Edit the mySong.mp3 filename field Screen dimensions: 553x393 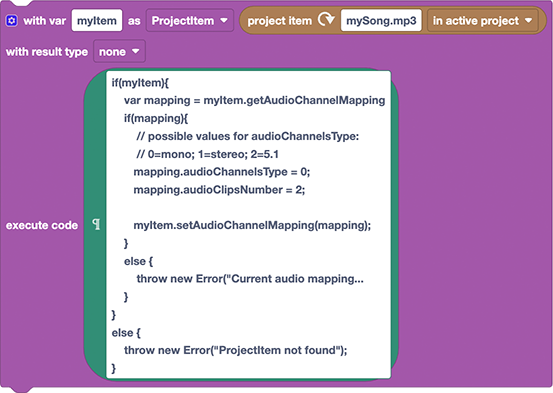coord(381,21)
